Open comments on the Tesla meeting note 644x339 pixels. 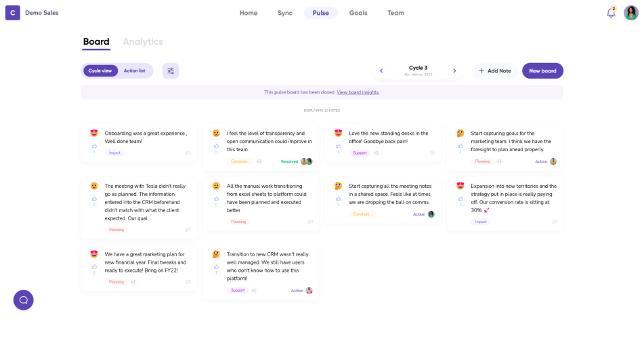click(188, 230)
